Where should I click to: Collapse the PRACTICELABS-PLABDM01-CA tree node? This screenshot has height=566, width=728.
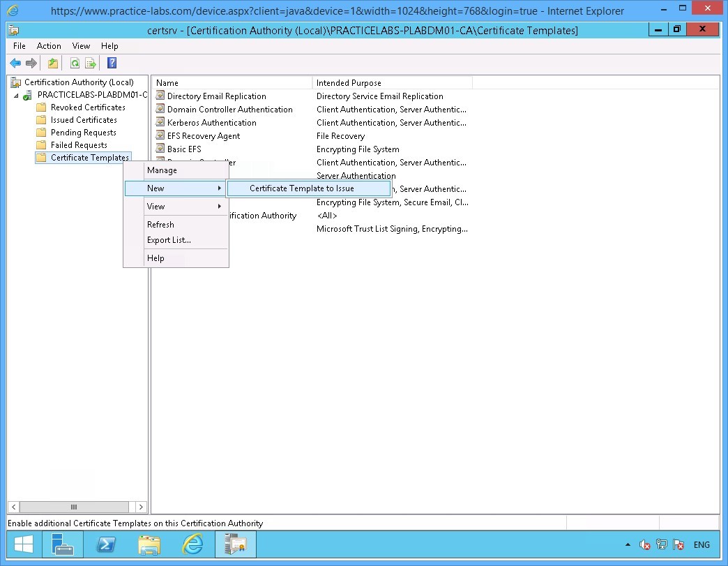click(15, 94)
